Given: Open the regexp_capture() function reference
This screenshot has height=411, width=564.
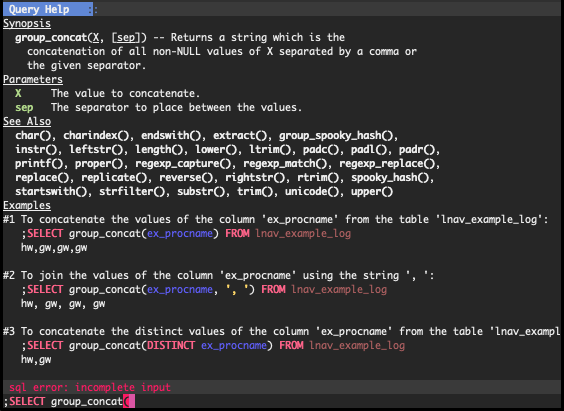Looking at the screenshot, I should pyautogui.click(x=183, y=164).
